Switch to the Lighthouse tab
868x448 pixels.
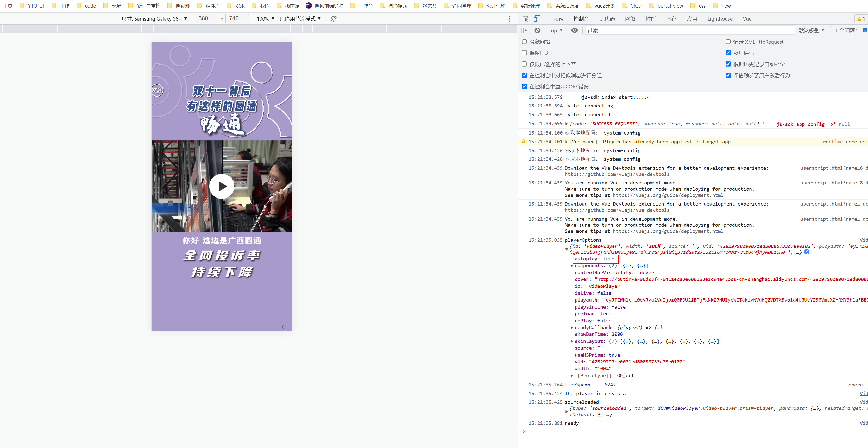pyautogui.click(x=720, y=19)
